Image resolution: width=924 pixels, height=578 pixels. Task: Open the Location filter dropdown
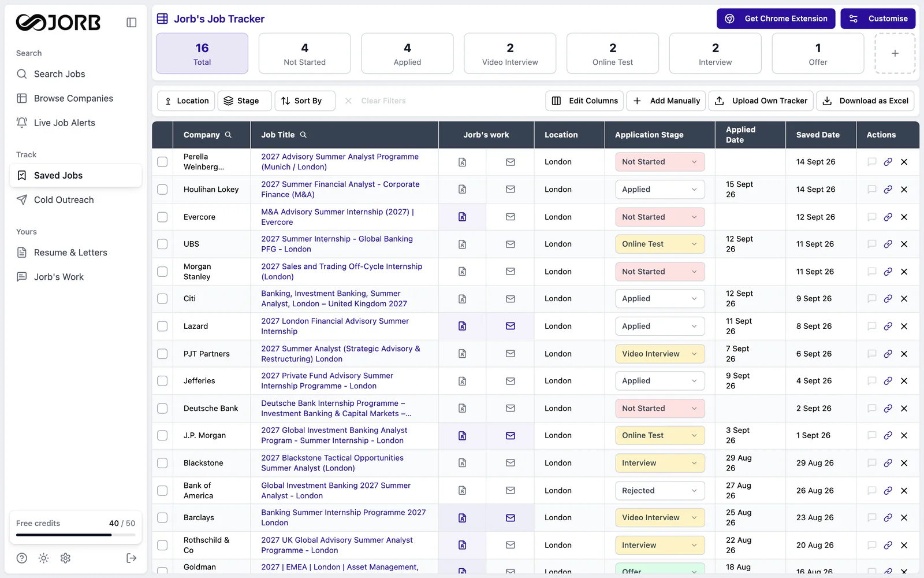[x=186, y=101]
